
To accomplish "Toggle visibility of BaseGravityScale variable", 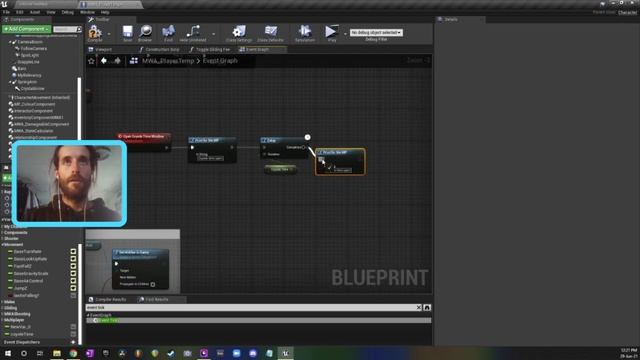I will (73, 274).
